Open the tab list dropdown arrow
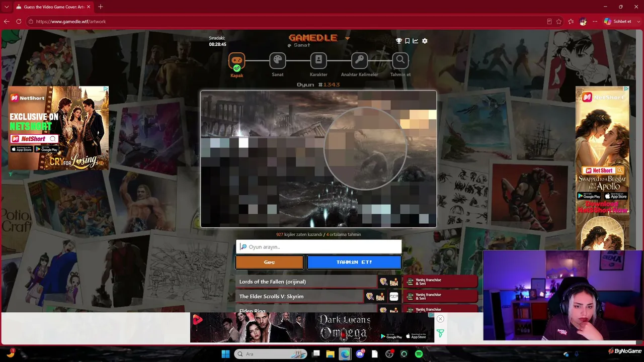The height and width of the screenshot is (362, 644). [7, 7]
